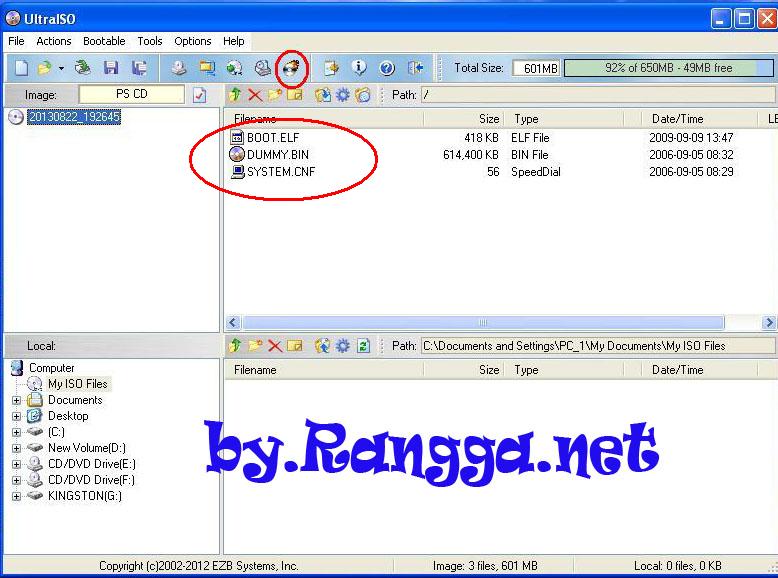Create a new folder in the local pane

(255, 345)
